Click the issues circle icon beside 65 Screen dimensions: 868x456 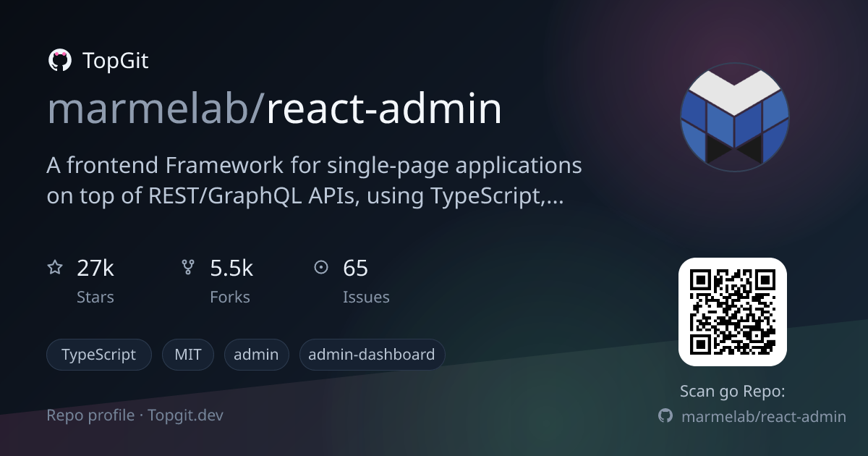point(321,268)
